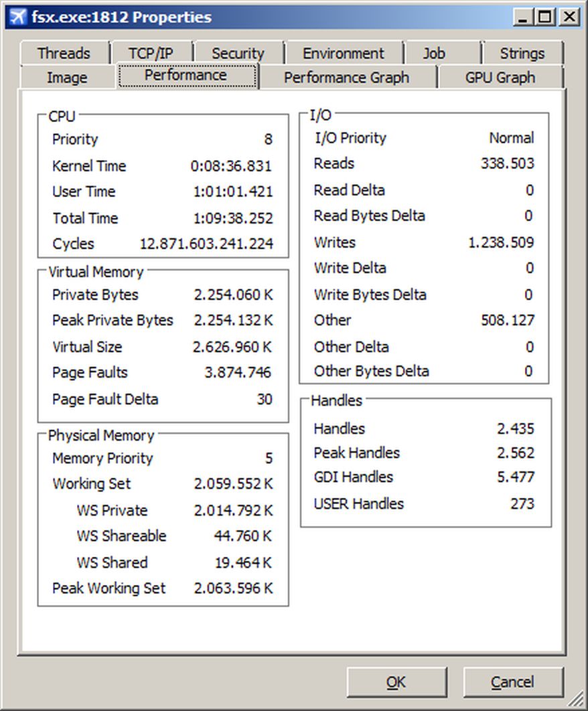Click Total Time value 1:09:38.252

coord(233,218)
